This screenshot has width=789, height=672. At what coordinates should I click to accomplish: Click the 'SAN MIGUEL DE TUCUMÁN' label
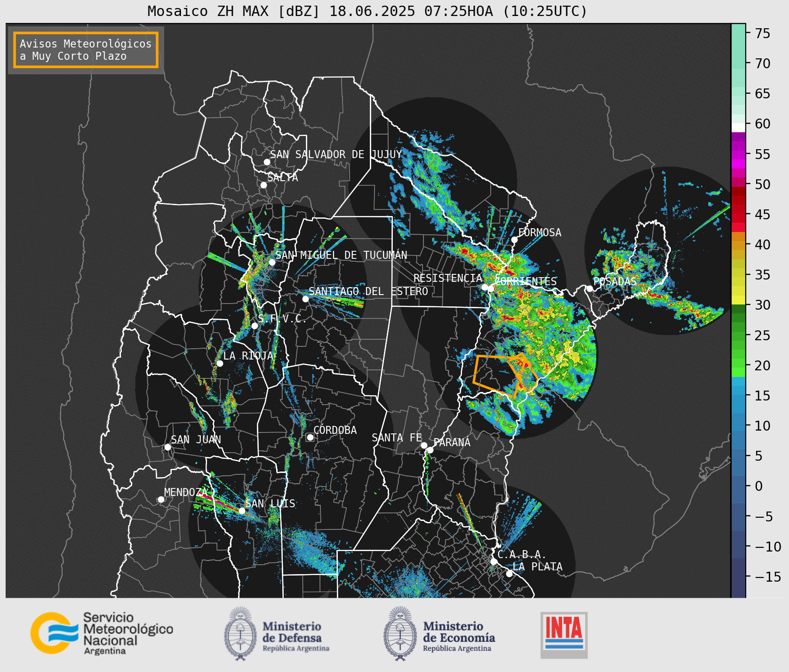[341, 255]
